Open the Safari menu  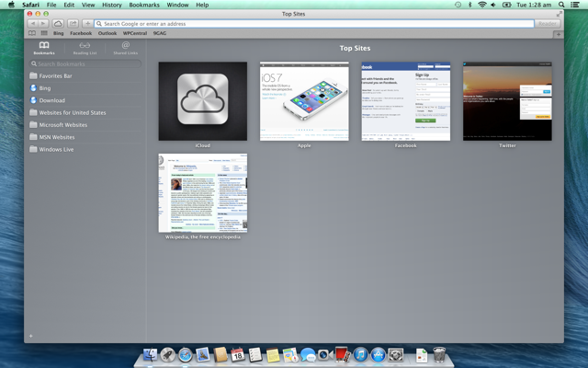click(x=30, y=5)
